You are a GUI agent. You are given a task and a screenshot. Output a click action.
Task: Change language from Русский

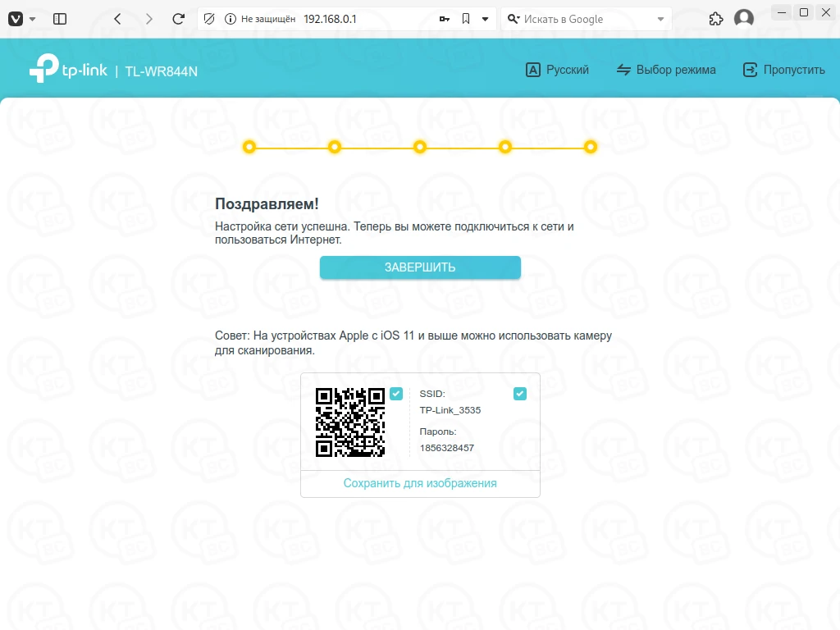(x=557, y=70)
